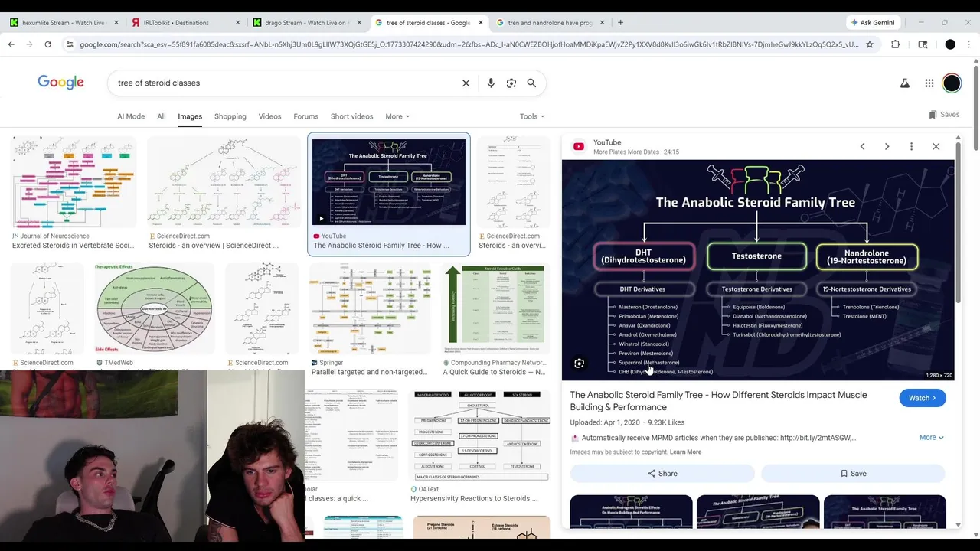Screen dimensions: 980x551
Task: Reload the current Google results page
Action: coord(47,44)
